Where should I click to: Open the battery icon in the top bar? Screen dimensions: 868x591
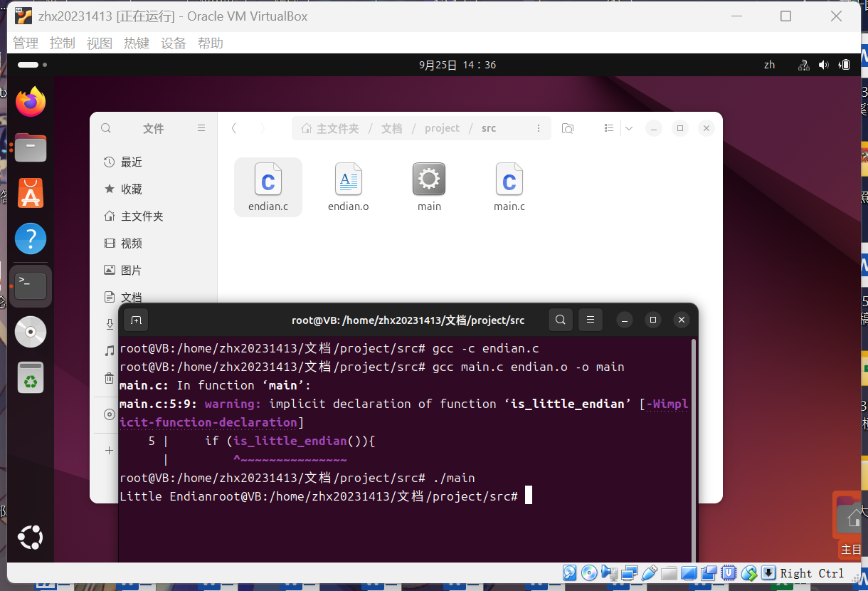coord(844,65)
